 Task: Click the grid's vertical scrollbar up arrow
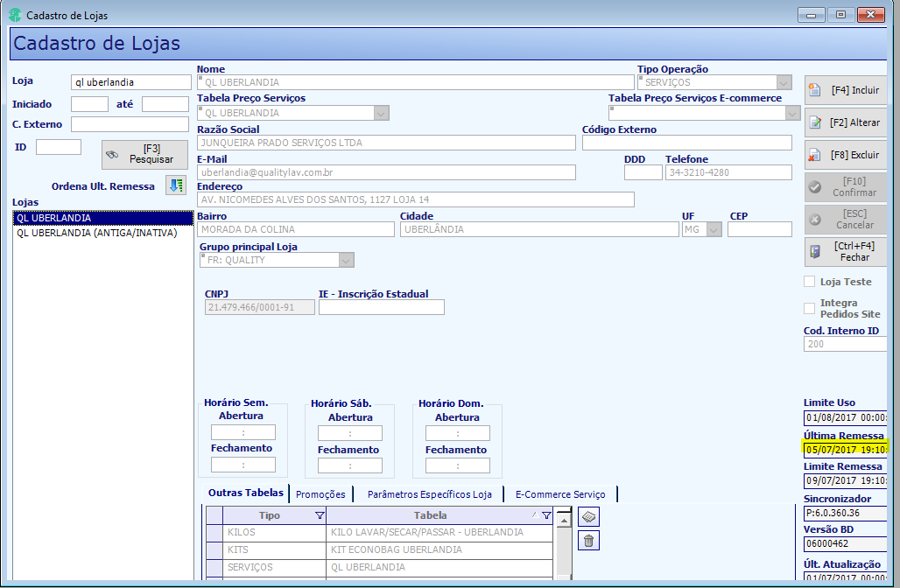[564, 520]
